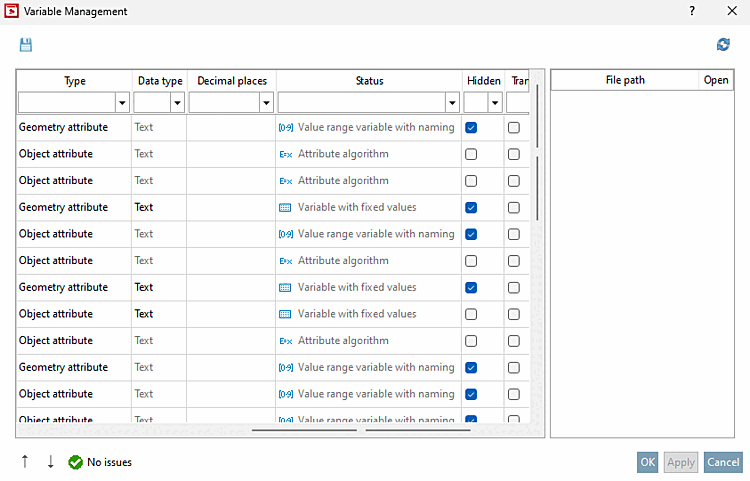Click the green No issues status icon

pos(75,462)
